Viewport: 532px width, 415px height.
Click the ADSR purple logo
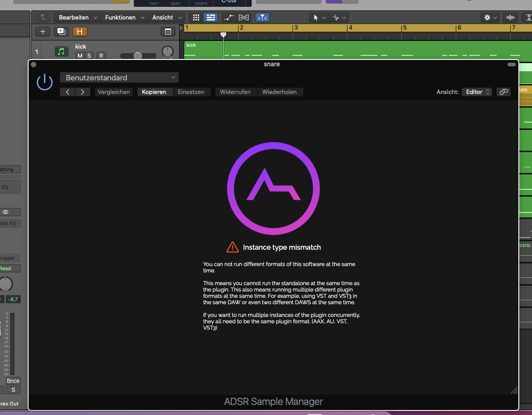[x=273, y=188]
